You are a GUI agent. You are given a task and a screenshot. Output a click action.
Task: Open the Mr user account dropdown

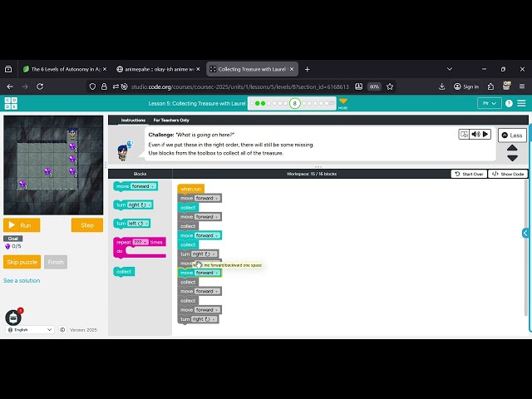(490, 103)
